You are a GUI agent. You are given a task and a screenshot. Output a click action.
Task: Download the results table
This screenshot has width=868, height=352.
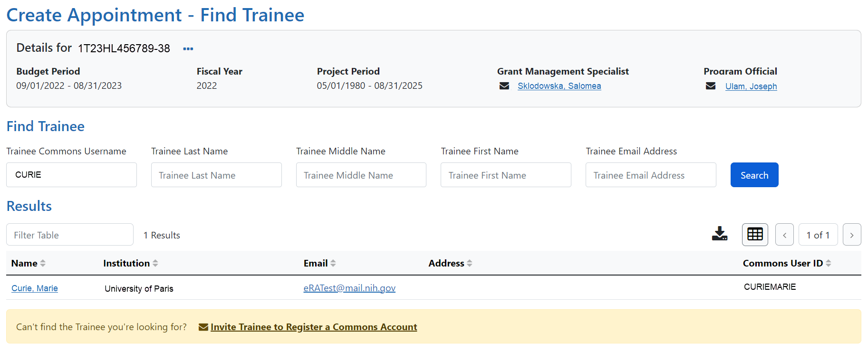pyautogui.click(x=720, y=234)
